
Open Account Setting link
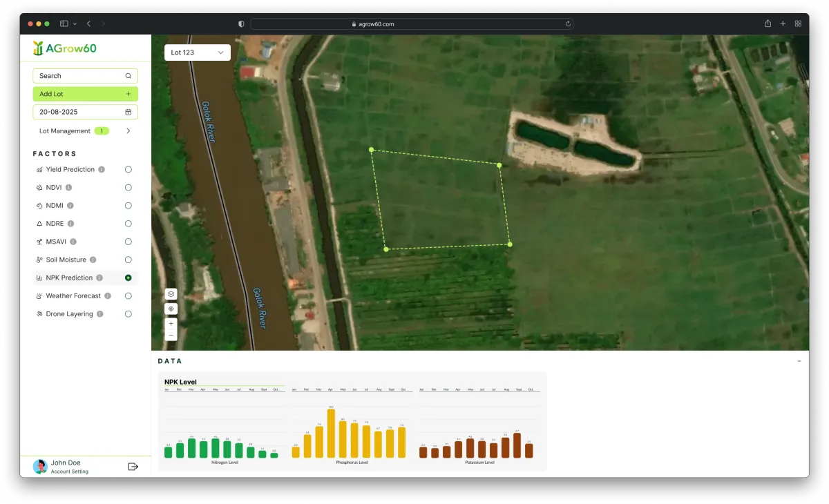click(70, 472)
